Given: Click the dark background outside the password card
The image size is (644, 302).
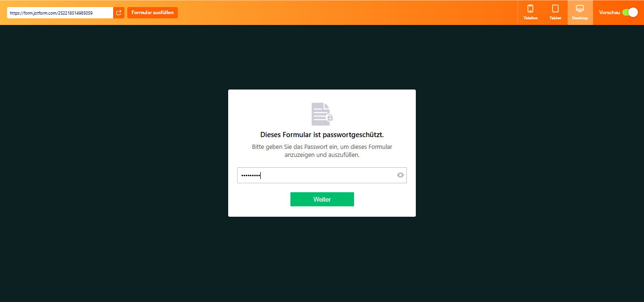Looking at the screenshot, I should click(113, 165).
